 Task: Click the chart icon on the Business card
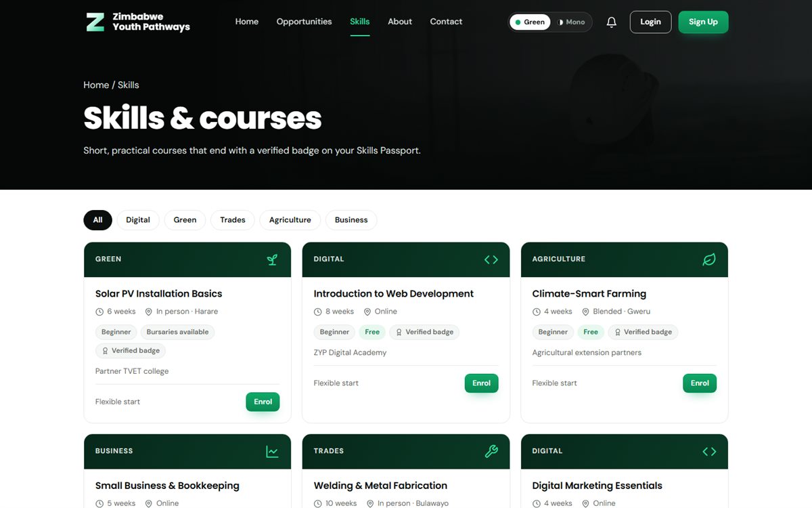pyautogui.click(x=272, y=451)
